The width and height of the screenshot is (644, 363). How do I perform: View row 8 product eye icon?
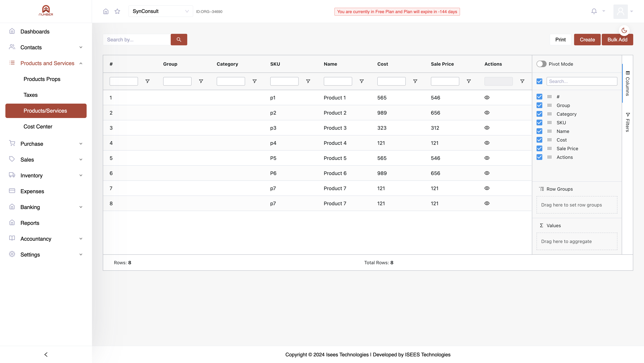point(487,203)
